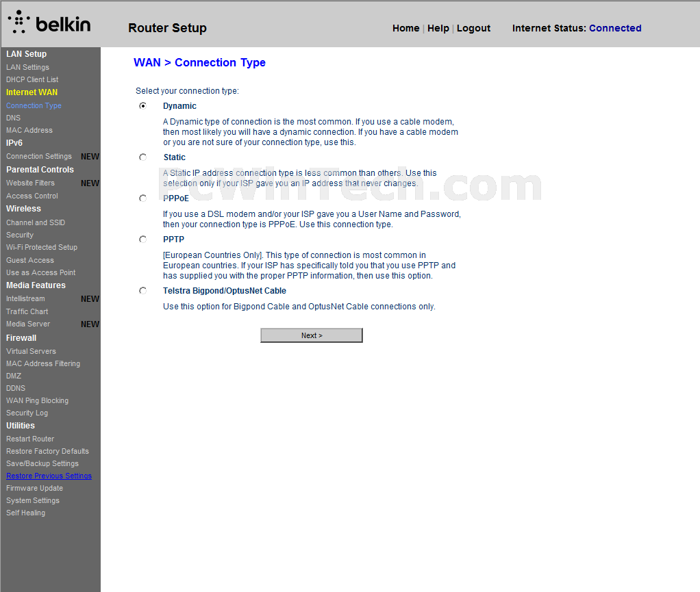Viewport: 700px width, 592px height.
Task: Open Guest Access settings
Action: (x=30, y=260)
